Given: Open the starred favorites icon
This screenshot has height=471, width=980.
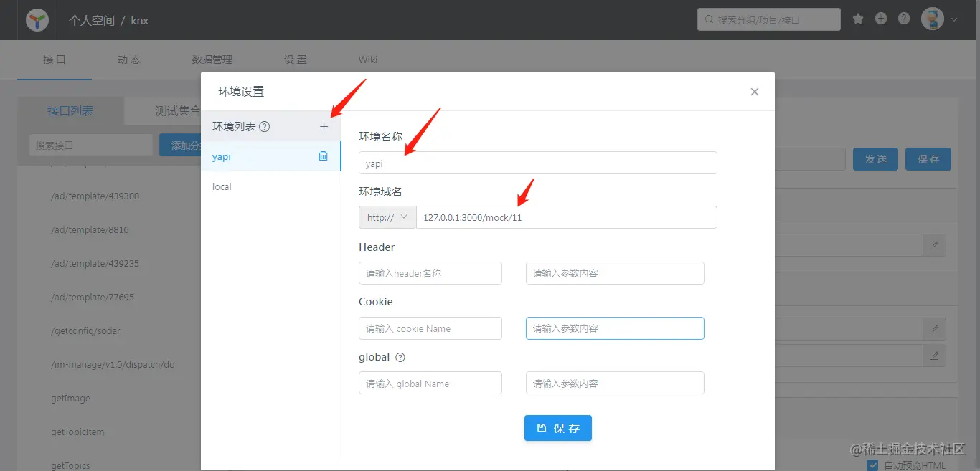Looking at the screenshot, I should (858, 19).
